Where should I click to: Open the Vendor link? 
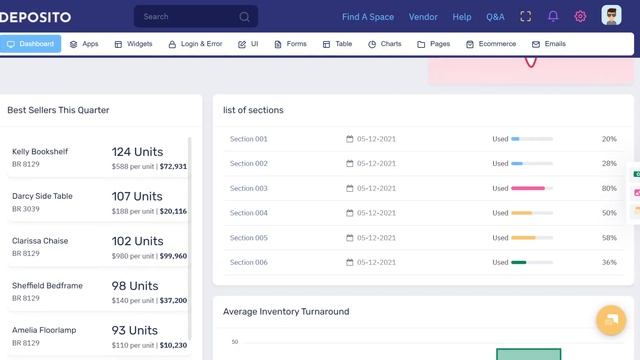pos(423,17)
